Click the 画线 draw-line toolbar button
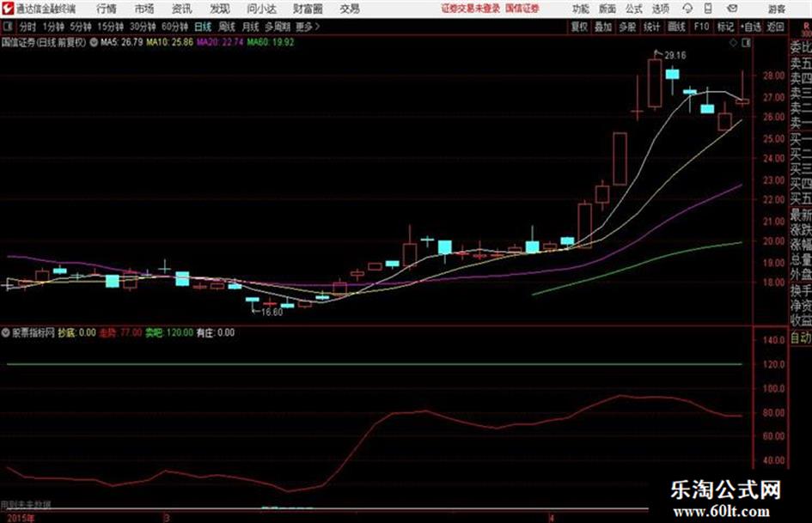Image resolution: width=812 pixels, height=523 pixels. (x=675, y=27)
